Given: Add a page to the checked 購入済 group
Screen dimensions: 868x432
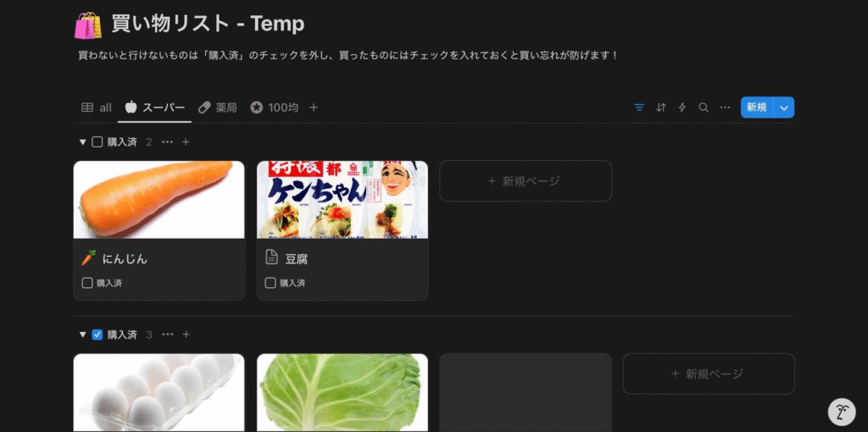Looking at the screenshot, I should (x=186, y=335).
